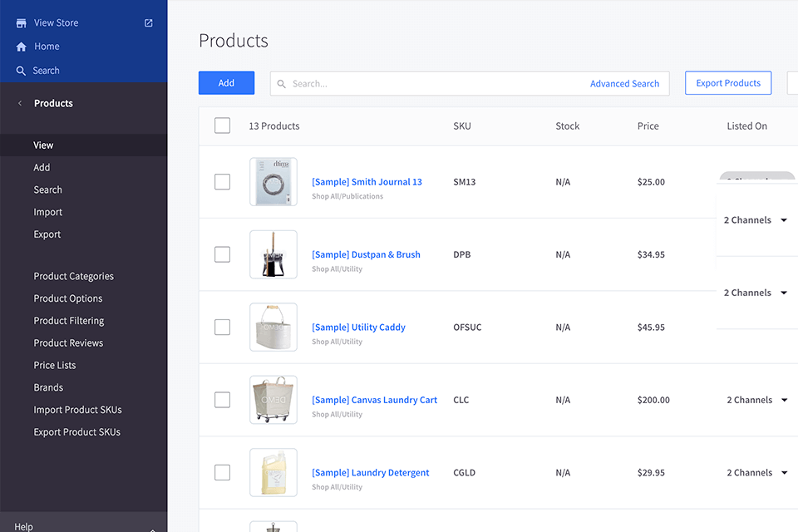Go to Price Lists menu item

pyautogui.click(x=55, y=366)
